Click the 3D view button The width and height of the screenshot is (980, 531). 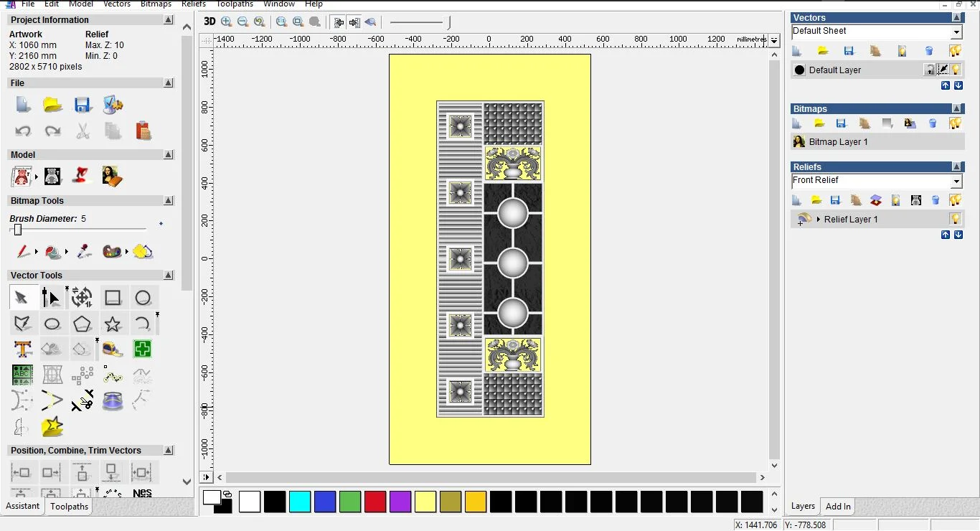209,22
